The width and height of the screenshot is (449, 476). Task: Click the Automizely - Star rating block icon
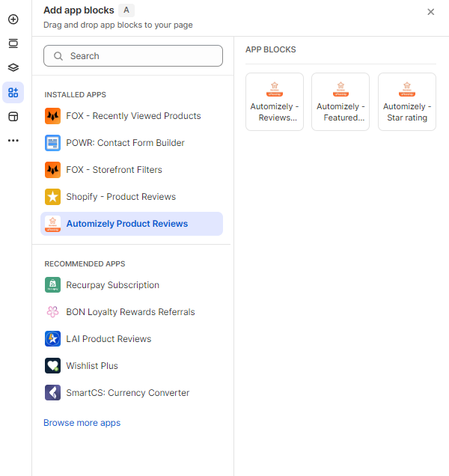pyautogui.click(x=407, y=89)
